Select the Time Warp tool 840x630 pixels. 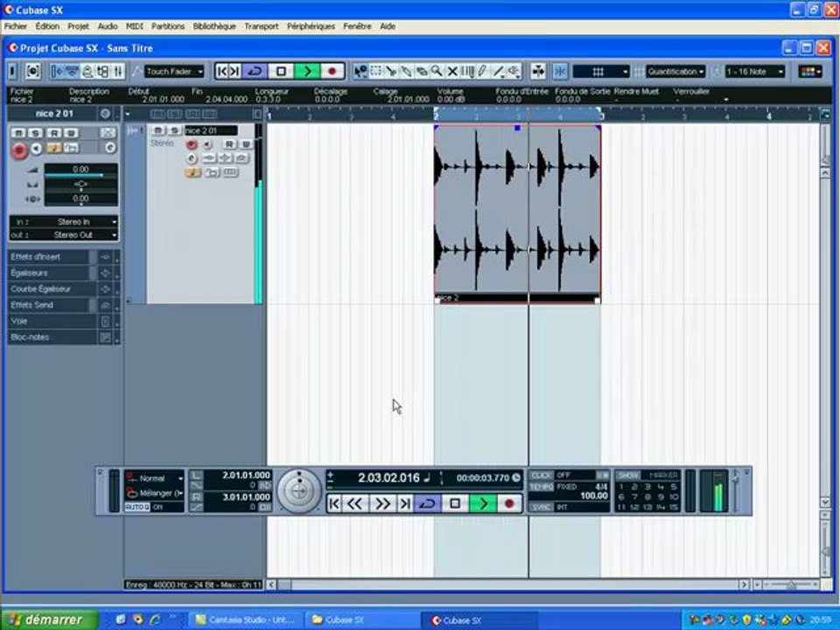point(467,71)
